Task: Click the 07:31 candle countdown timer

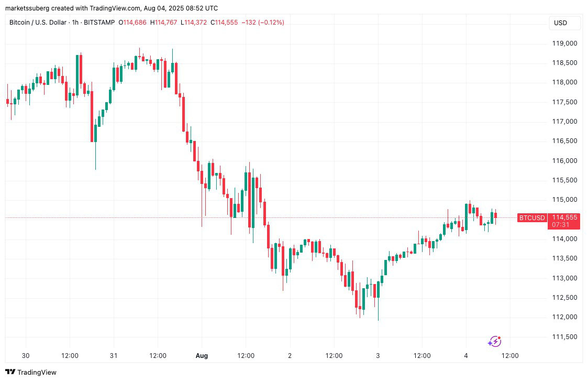Action: pyautogui.click(x=558, y=225)
